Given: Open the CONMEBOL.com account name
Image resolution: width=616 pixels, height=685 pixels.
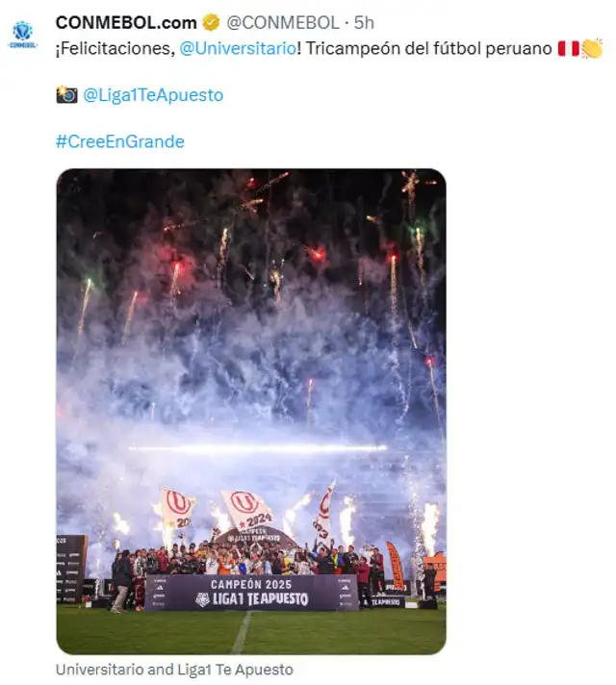Looking at the screenshot, I should pos(126,23).
